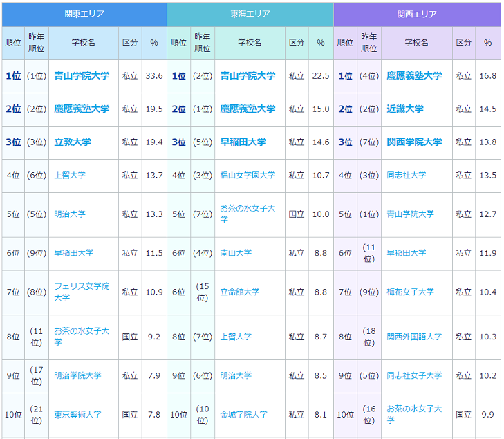Click 国立 cell in 東京藝術大学 row
The height and width of the screenshot is (439, 504).
[x=130, y=415]
